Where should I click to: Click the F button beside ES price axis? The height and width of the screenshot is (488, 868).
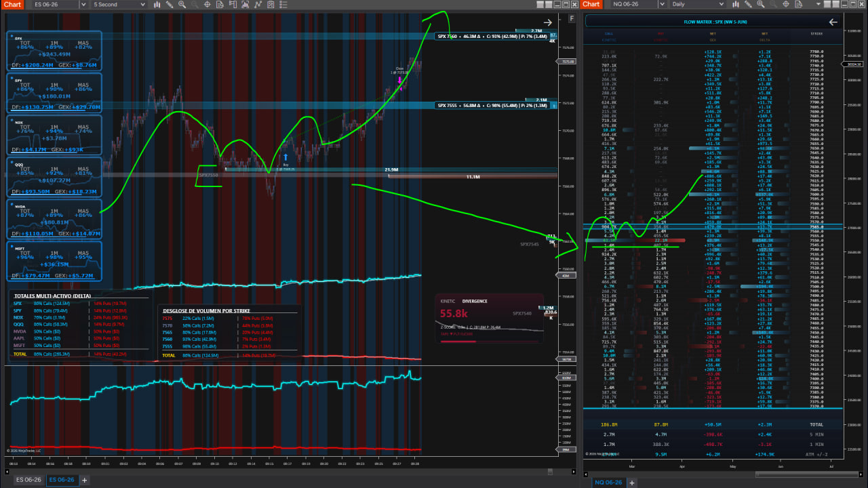572,18
